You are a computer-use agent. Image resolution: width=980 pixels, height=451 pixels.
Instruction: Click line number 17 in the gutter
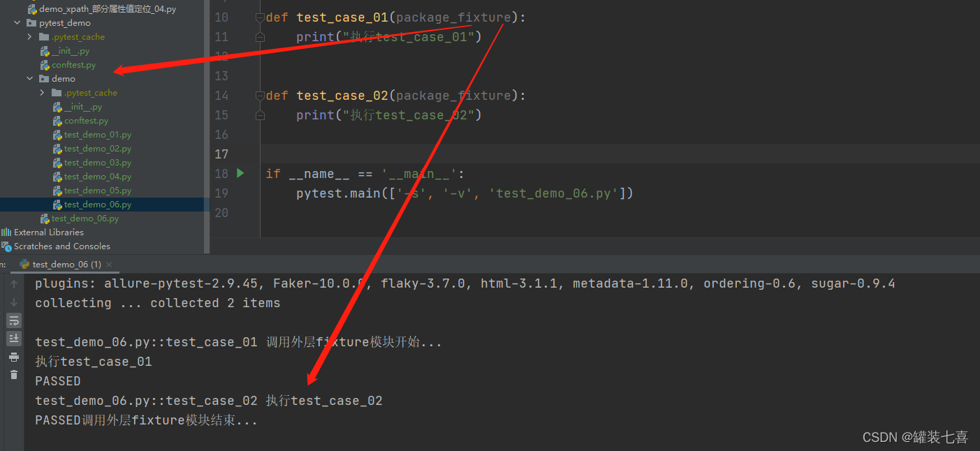click(x=221, y=154)
